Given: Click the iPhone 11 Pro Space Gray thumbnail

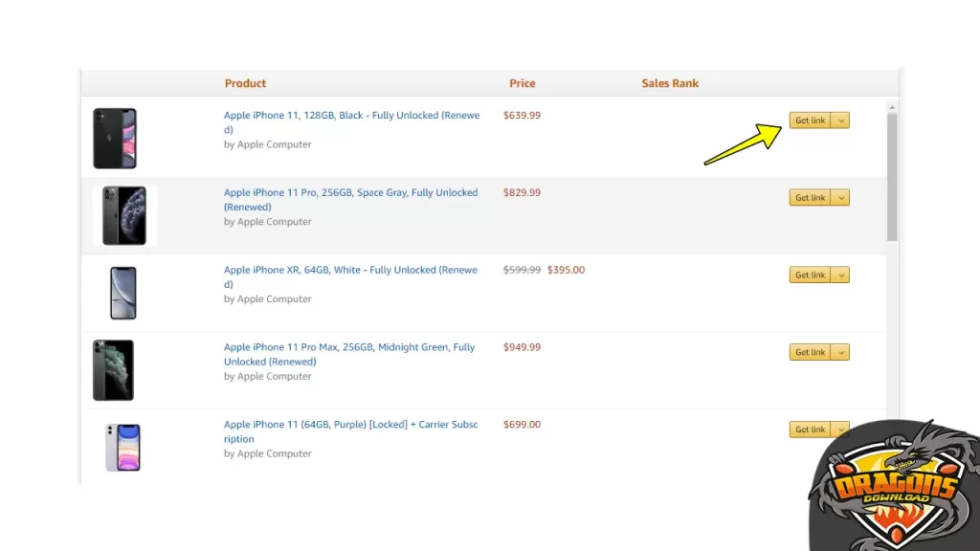Looking at the screenshot, I should pyautogui.click(x=124, y=215).
